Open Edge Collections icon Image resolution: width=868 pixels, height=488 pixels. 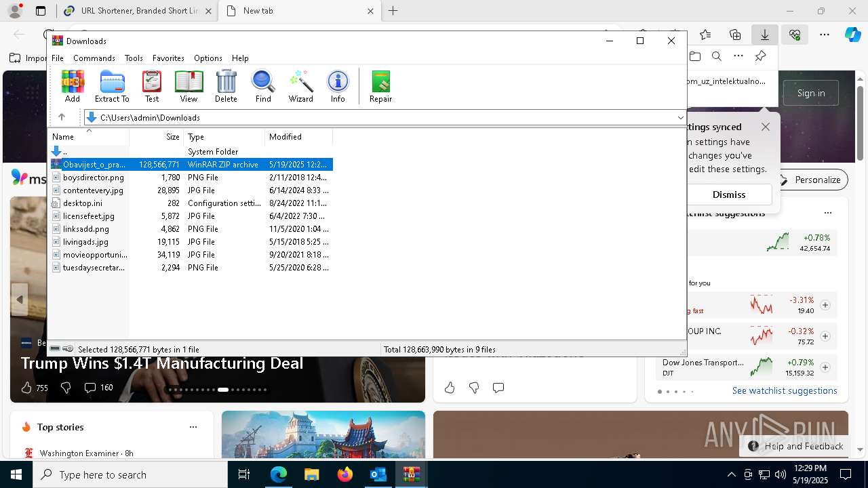point(735,35)
